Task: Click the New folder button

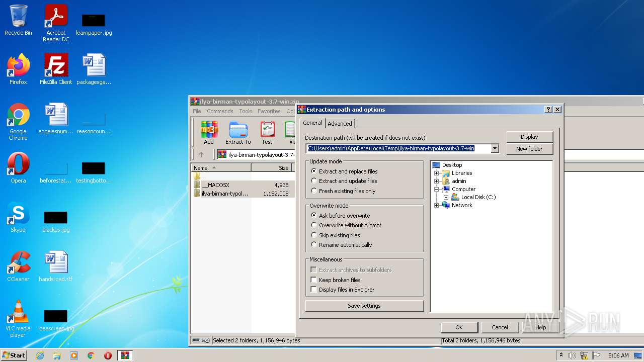Action: pyautogui.click(x=529, y=149)
